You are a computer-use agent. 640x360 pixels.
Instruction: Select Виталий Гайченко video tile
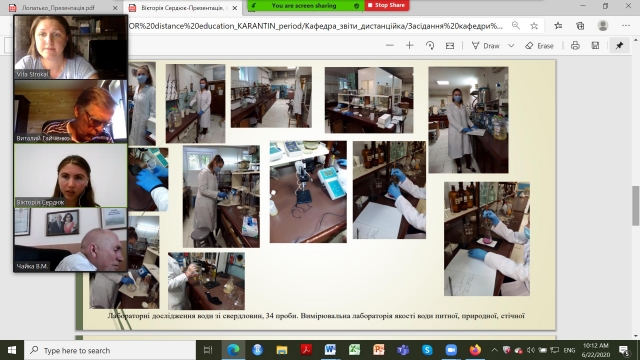coord(71,111)
